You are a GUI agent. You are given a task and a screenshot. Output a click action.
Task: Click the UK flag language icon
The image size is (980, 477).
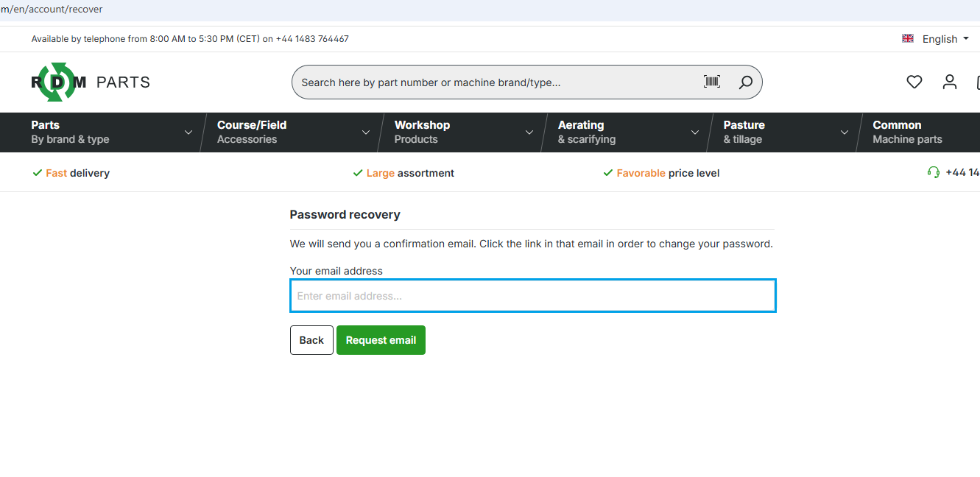(908, 38)
